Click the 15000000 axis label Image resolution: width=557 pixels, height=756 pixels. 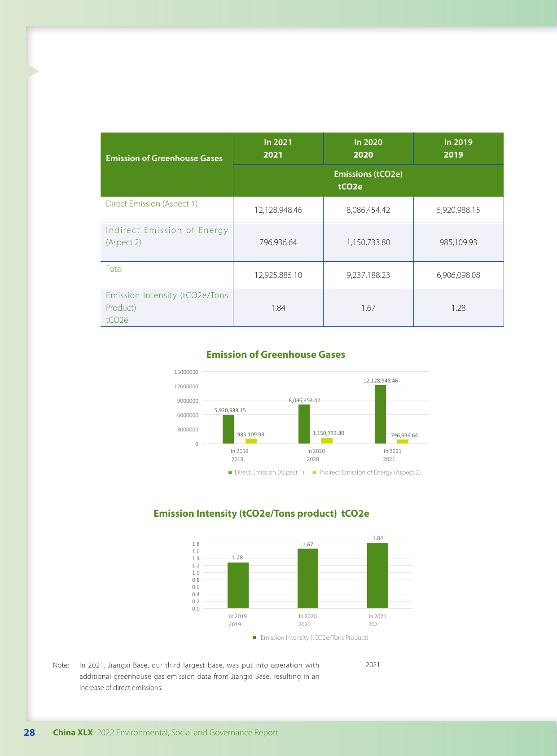186,372
